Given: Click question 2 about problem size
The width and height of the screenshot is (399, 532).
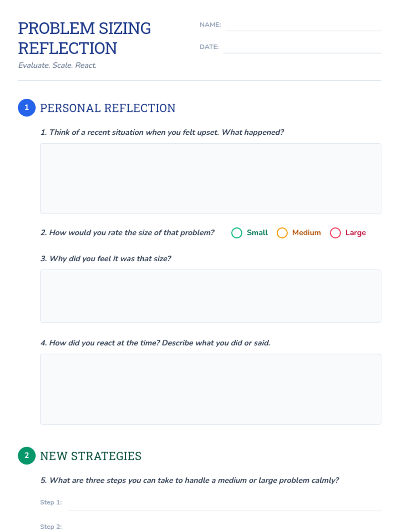Looking at the screenshot, I should click(127, 232).
